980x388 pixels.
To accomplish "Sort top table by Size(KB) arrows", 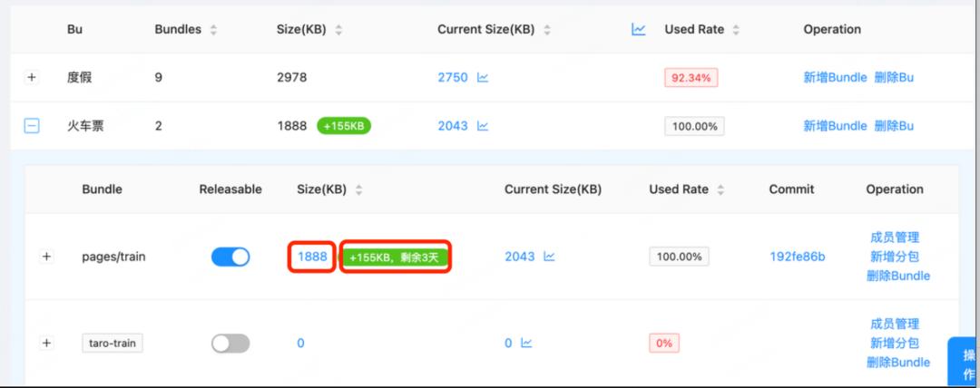I will coord(338,30).
